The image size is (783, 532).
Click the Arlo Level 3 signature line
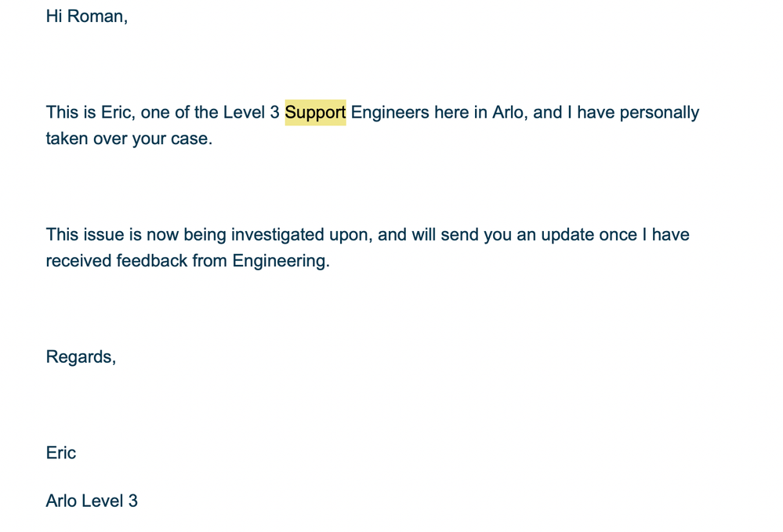point(92,501)
